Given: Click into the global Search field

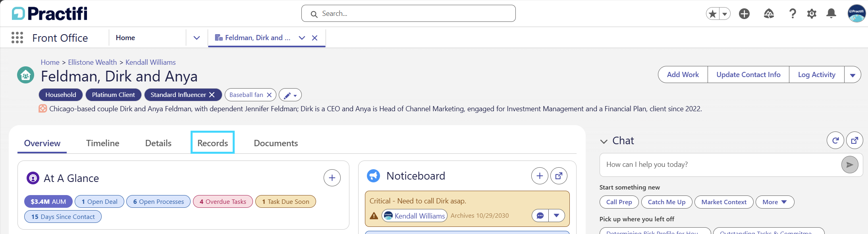Looking at the screenshot, I should pos(409,14).
